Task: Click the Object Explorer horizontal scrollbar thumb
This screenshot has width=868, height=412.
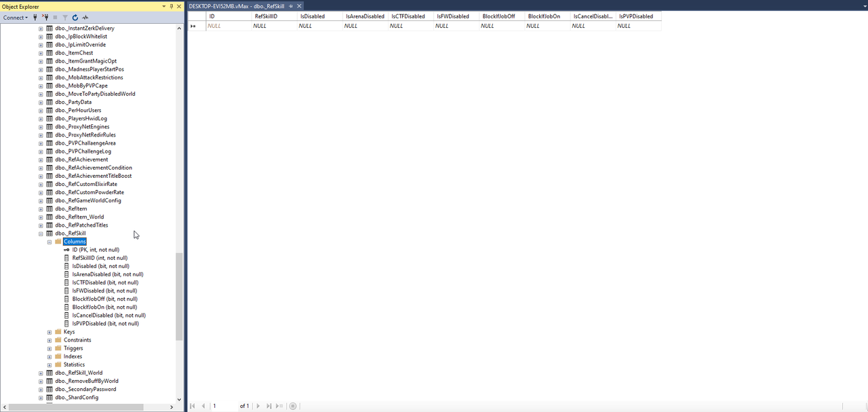Action: [x=77, y=407]
